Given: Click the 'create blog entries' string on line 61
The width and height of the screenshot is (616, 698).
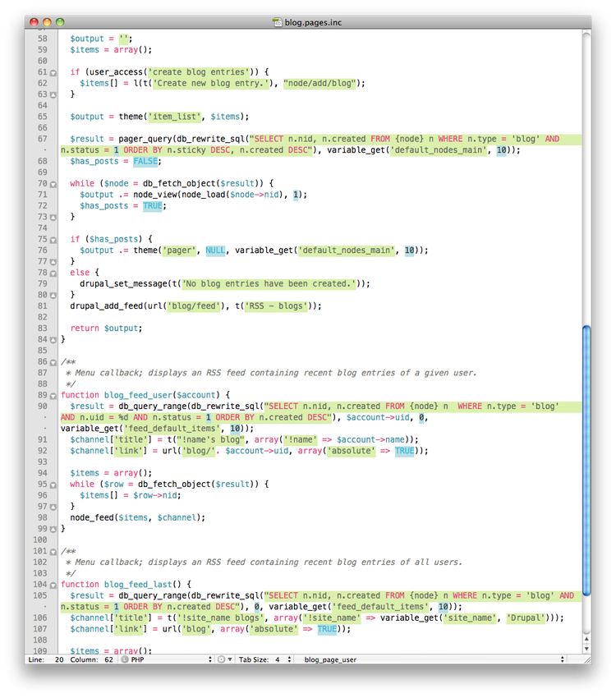Looking at the screenshot, I should (x=199, y=72).
